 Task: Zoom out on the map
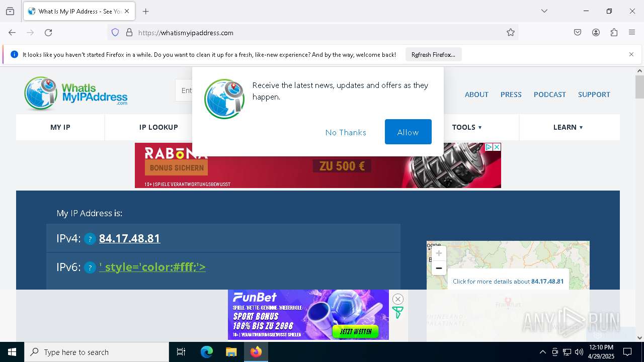click(x=439, y=268)
